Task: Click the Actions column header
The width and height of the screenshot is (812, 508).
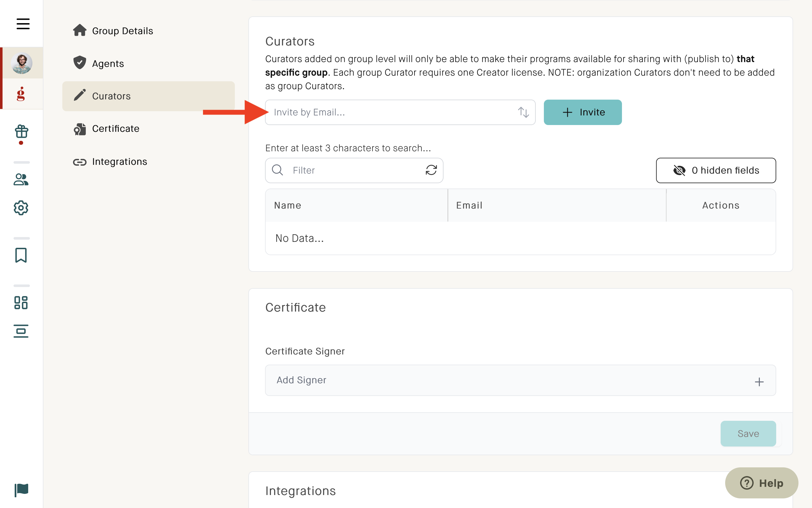Action: [721, 205]
